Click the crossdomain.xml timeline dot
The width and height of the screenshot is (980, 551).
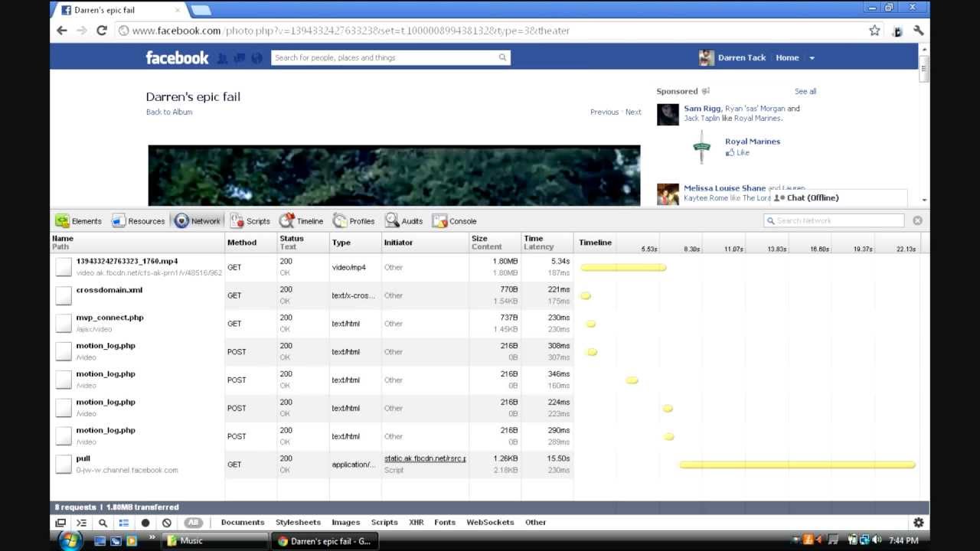[x=586, y=295]
